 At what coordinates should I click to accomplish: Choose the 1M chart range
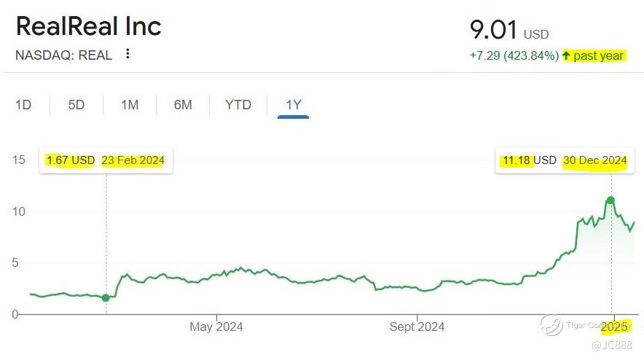click(130, 105)
